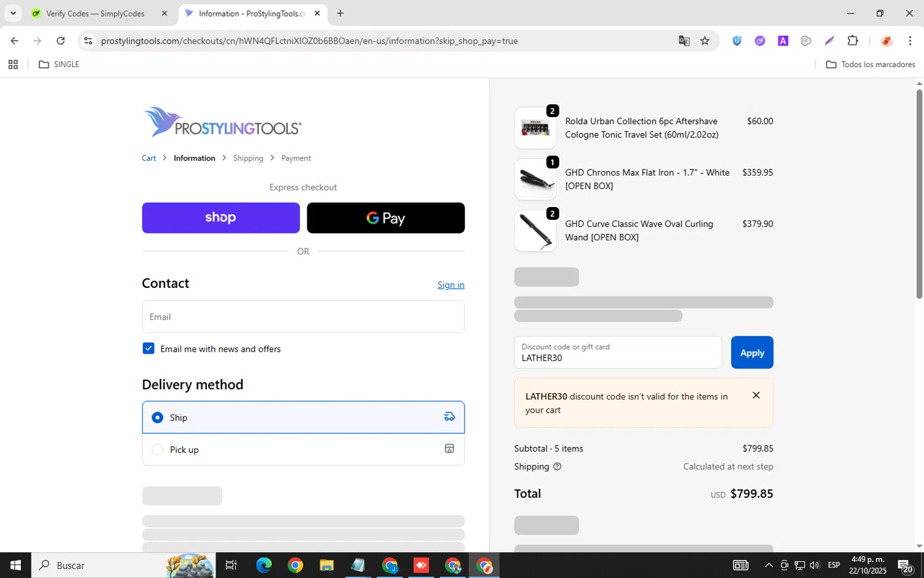The height and width of the screenshot is (578, 924).
Task: Open Task View on taskbar
Action: point(231,565)
